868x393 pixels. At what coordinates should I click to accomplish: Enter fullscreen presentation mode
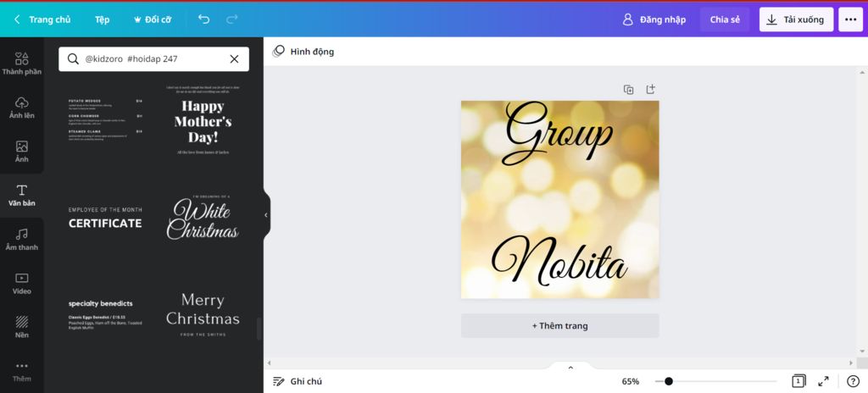(823, 381)
